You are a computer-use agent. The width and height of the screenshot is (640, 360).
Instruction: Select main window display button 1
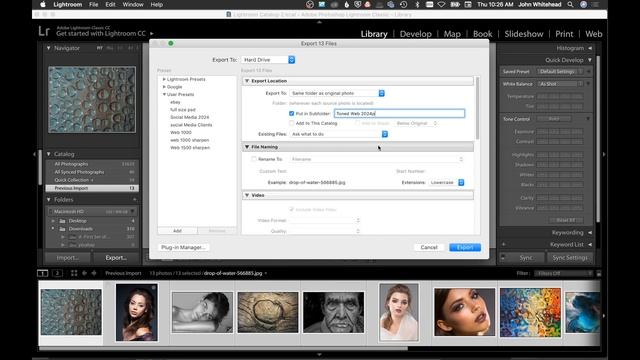pyautogui.click(x=42, y=273)
